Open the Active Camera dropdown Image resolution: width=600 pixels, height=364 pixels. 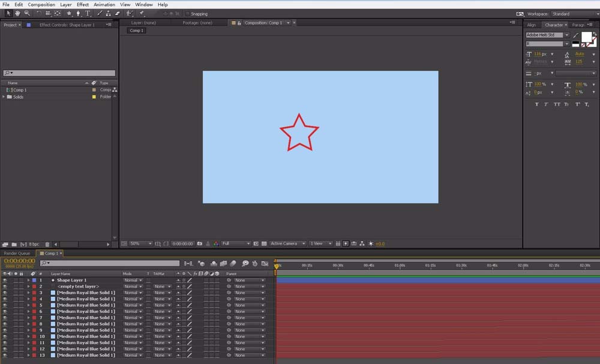(288, 243)
